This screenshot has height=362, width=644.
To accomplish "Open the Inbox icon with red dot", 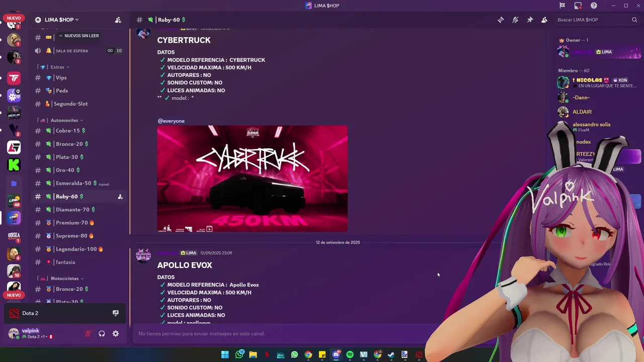I will point(578,6).
